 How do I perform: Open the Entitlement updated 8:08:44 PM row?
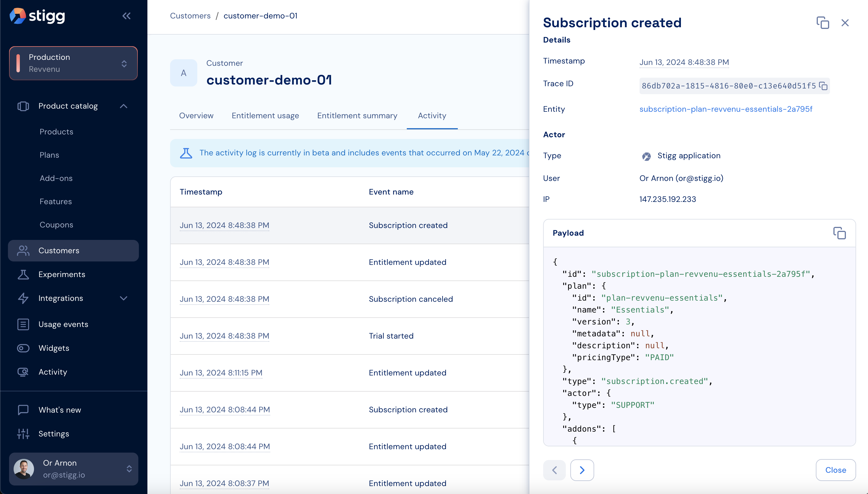click(350, 447)
